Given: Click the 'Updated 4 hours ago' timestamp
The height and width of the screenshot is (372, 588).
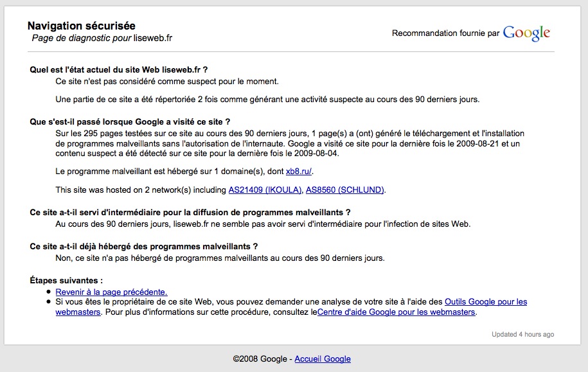Looking at the screenshot, I should coord(522,334).
